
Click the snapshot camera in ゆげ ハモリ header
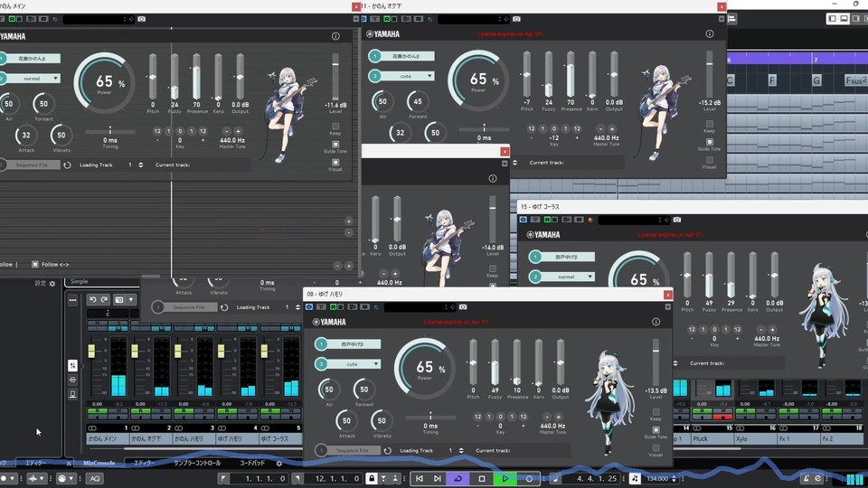[463, 307]
